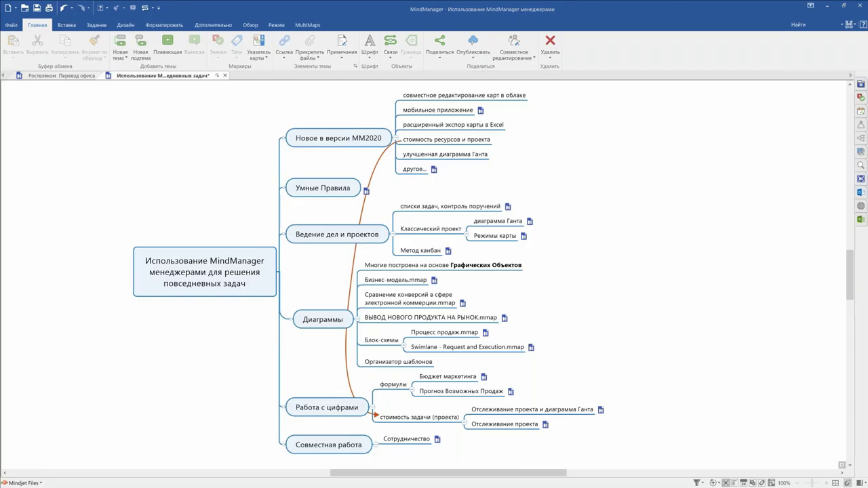The width and height of the screenshot is (868, 488).
Task: Select the Ведение дел и проектов topic
Action: click(337, 235)
